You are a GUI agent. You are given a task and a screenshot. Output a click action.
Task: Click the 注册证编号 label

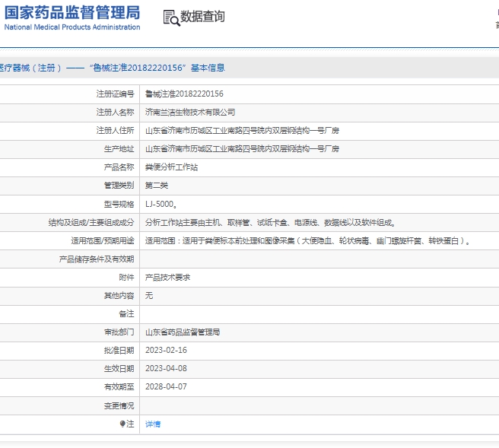tap(115, 94)
